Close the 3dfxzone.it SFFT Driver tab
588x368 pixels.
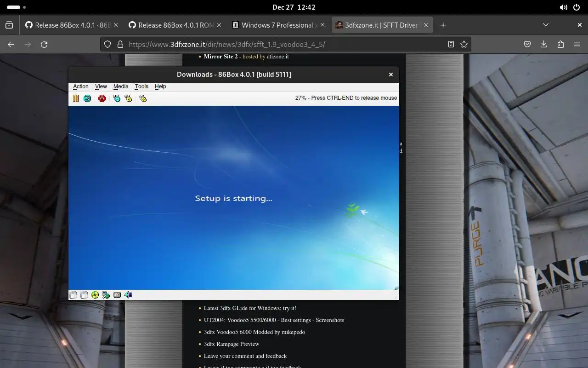tap(425, 25)
